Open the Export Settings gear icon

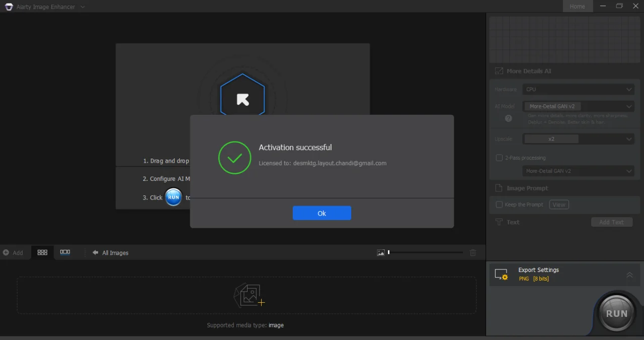[501, 275]
